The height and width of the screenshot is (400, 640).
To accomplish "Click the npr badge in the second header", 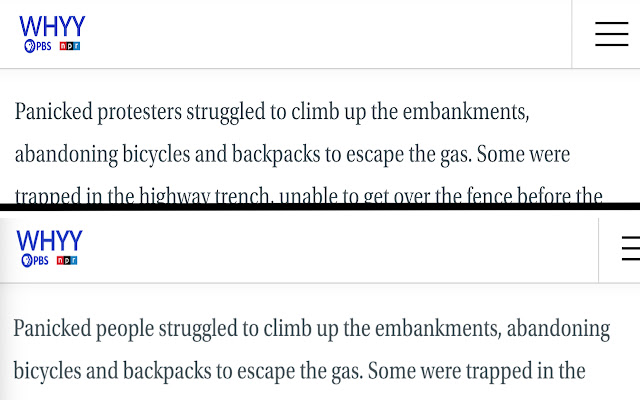I will click(x=67, y=260).
